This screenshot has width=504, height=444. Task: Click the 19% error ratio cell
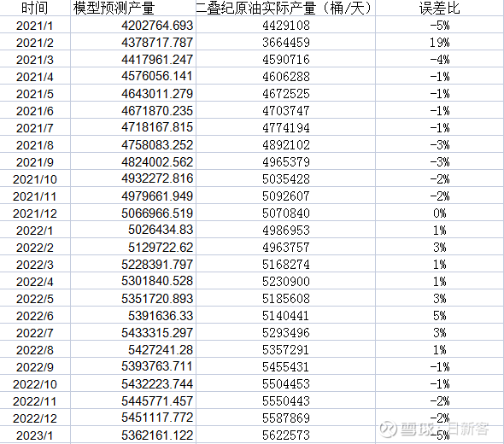point(439,43)
